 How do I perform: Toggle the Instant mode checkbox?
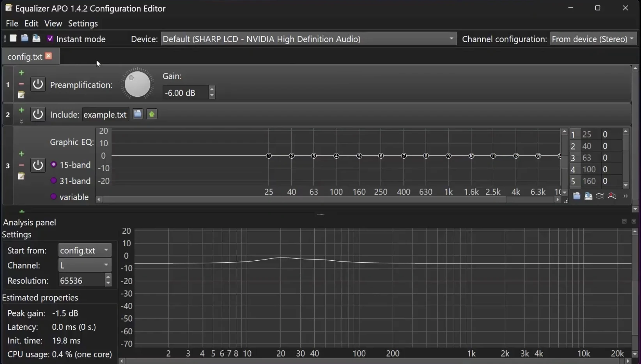pos(50,39)
